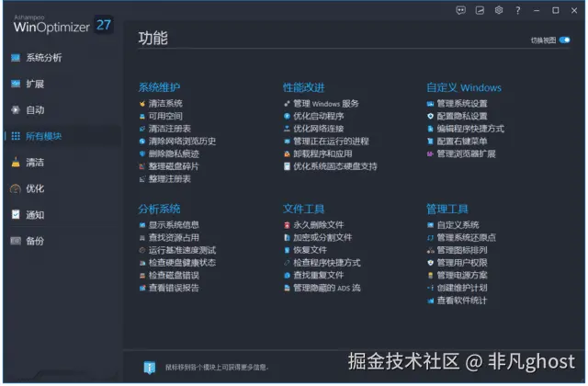Open settings gear in title bar

tap(499, 10)
